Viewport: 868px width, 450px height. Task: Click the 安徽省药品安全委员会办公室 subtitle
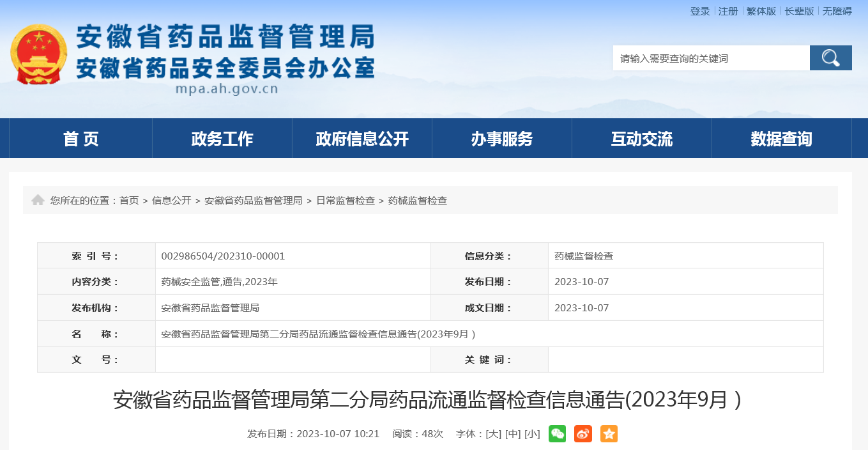pos(225,68)
